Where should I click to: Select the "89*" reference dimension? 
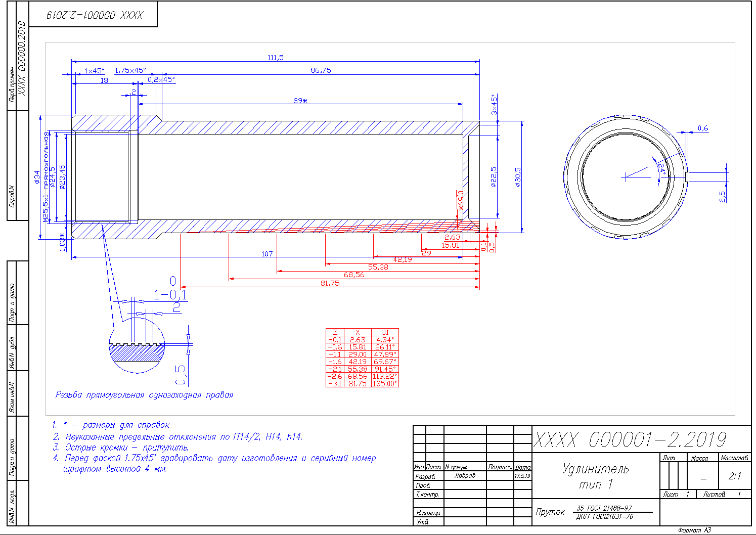[x=300, y=101]
